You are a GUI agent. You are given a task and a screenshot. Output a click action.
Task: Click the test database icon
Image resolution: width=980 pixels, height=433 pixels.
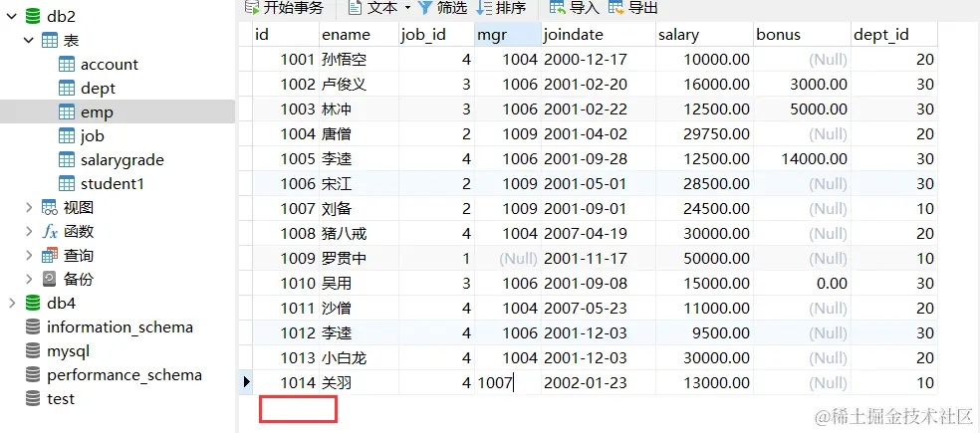click(x=33, y=398)
